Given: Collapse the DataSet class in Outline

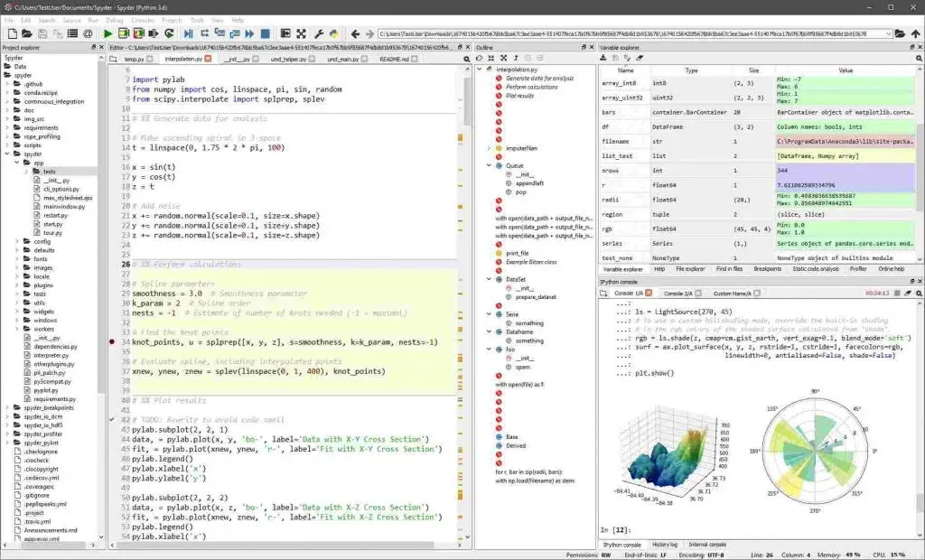Looking at the screenshot, I should point(489,280).
